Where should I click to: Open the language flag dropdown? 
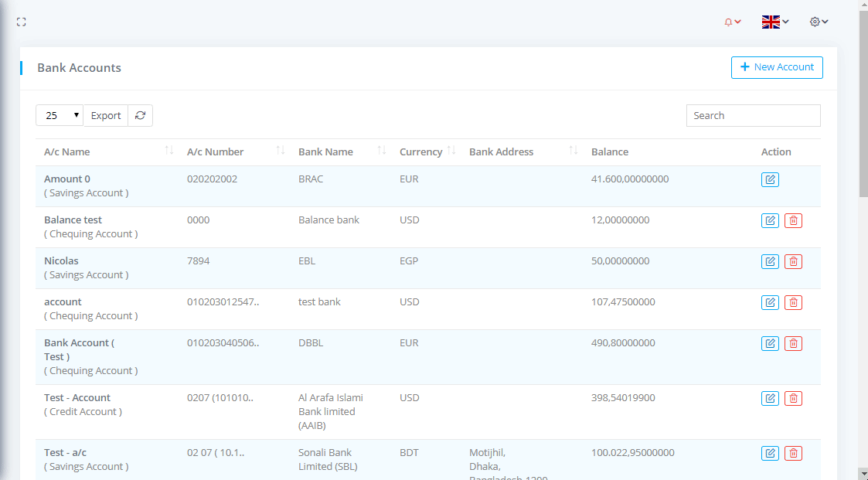[x=774, y=22]
